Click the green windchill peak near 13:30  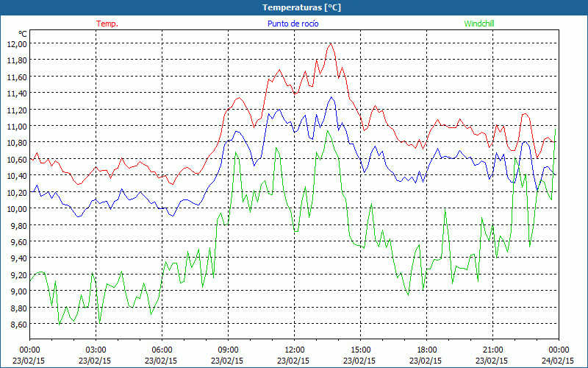coord(327,131)
